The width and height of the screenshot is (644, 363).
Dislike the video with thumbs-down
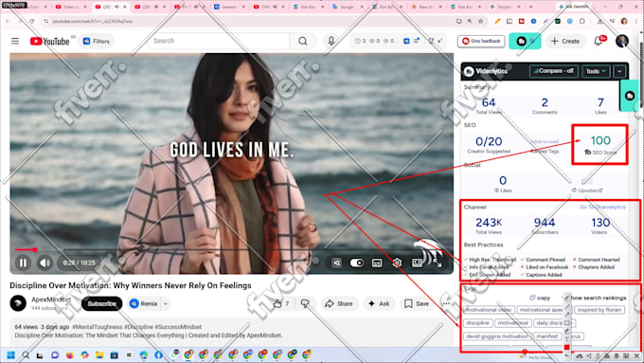tap(305, 304)
